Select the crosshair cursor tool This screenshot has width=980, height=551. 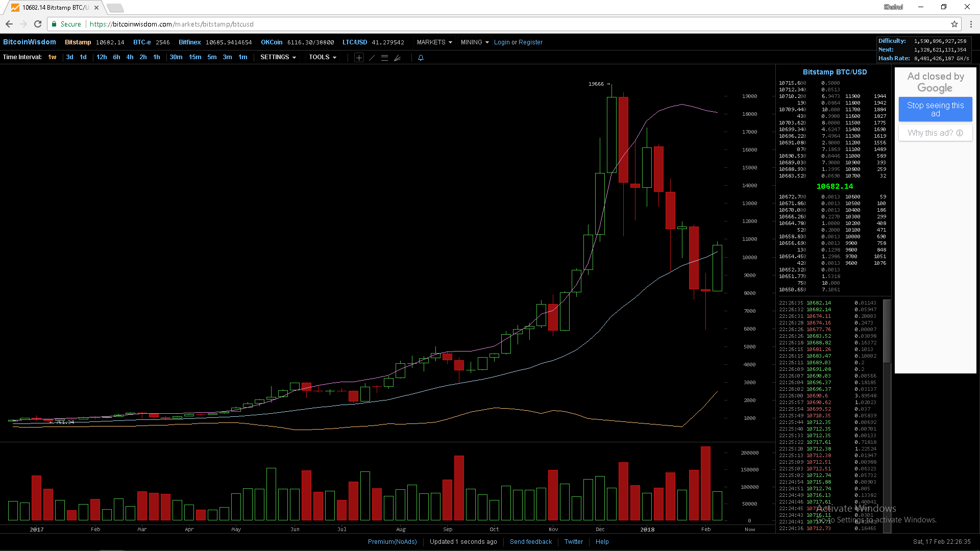click(359, 58)
